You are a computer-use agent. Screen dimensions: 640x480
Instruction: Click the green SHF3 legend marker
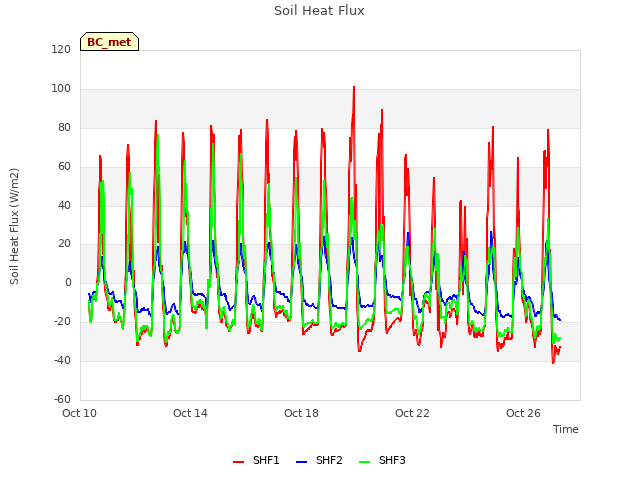pos(364,462)
